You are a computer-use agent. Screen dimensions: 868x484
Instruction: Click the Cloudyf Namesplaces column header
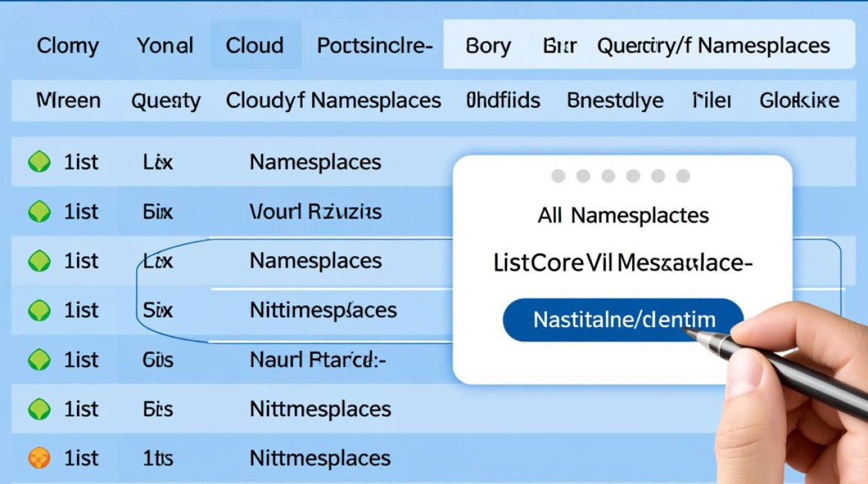[333, 100]
